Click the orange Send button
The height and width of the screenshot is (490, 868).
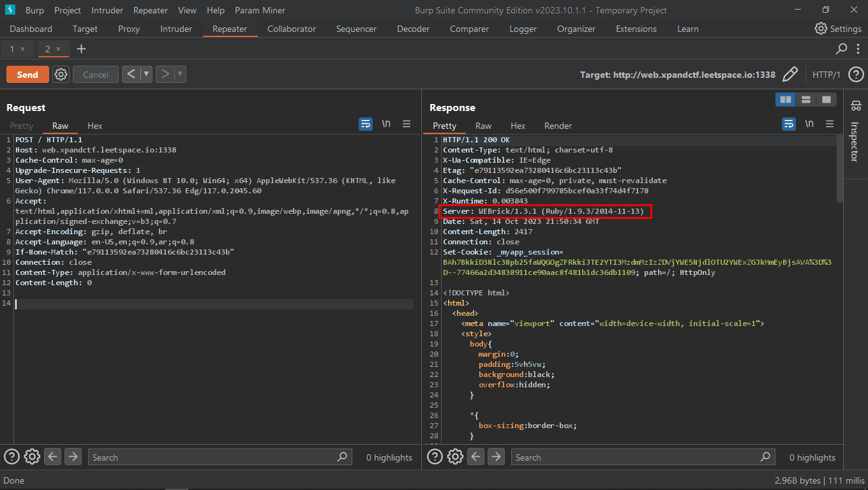tap(27, 75)
